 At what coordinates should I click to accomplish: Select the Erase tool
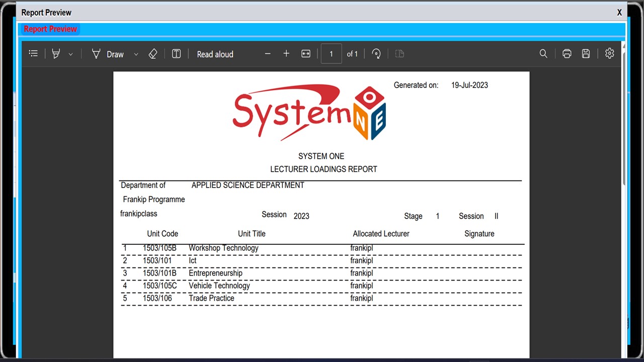[x=153, y=54]
